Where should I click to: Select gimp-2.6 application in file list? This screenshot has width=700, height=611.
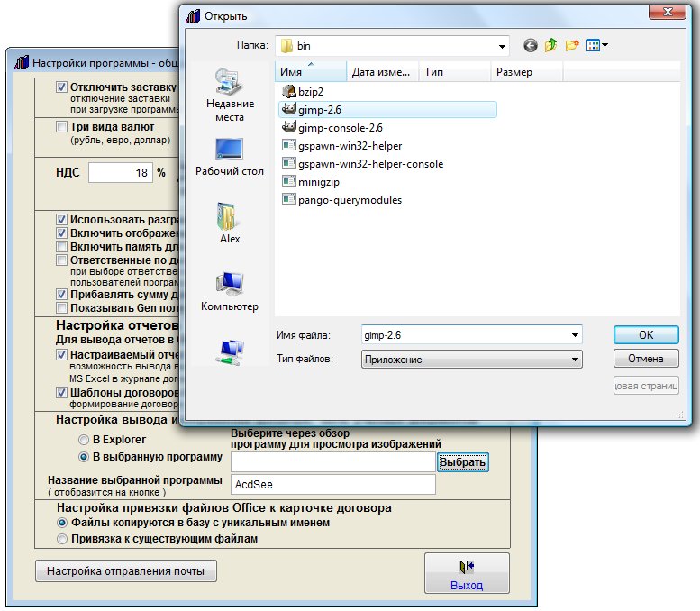[387, 110]
